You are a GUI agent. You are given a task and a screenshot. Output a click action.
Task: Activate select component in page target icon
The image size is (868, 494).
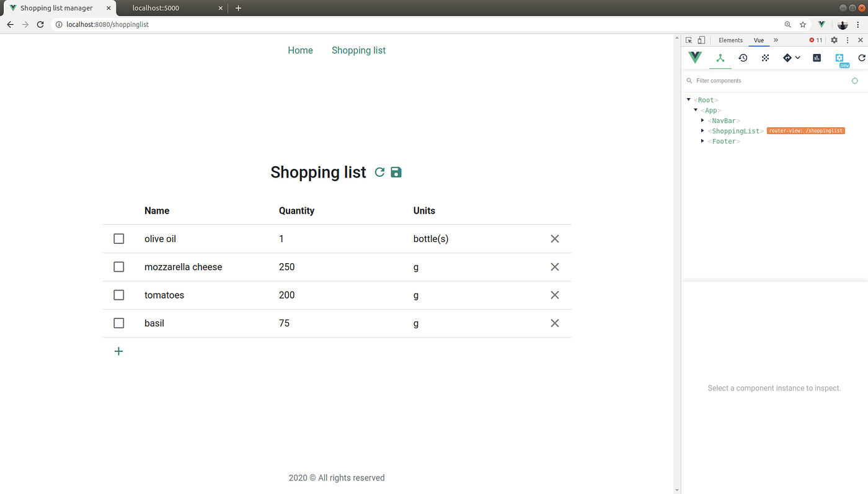(855, 81)
